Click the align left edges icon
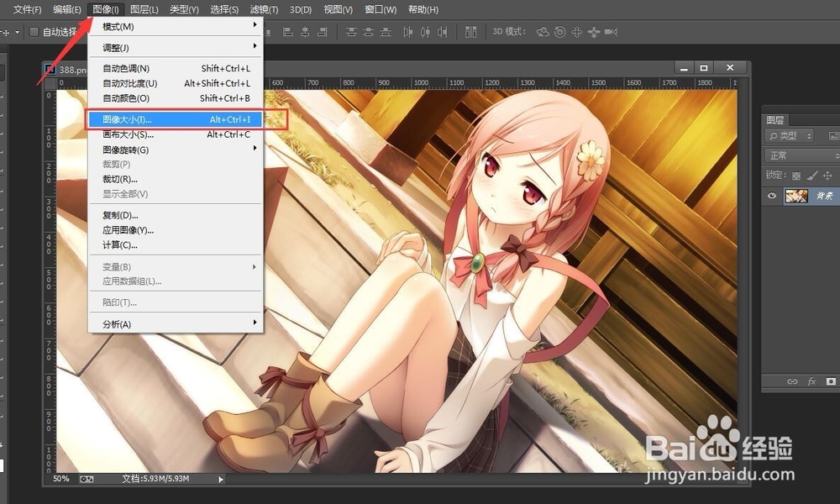This screenshot has width=840, height=504. 287,32
